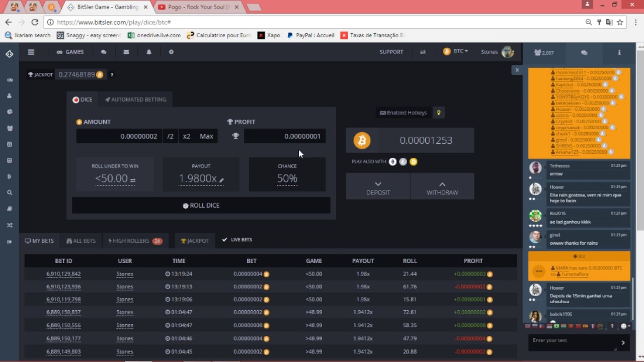Click the chat help question mark icon

coord(612,326)
